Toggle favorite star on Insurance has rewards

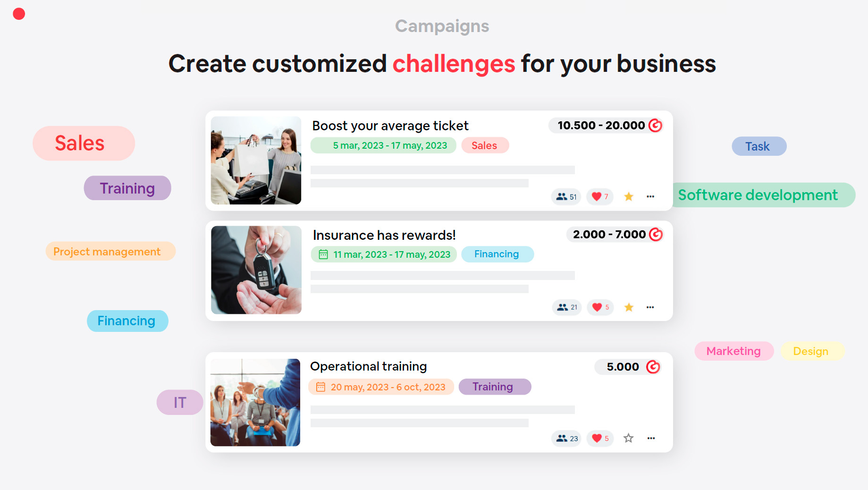click(x=629, y=307)
